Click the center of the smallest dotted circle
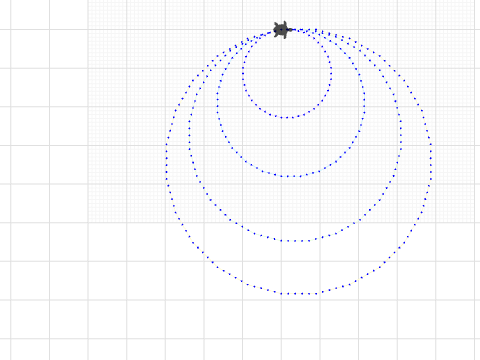This screenshot has width=480, height=360. [x=287, y=73]
